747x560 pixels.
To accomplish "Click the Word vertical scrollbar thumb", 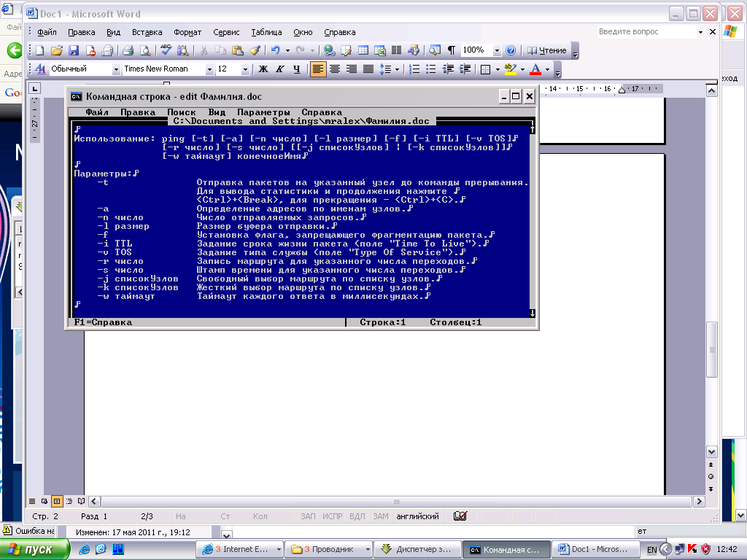I will (712, 349).
